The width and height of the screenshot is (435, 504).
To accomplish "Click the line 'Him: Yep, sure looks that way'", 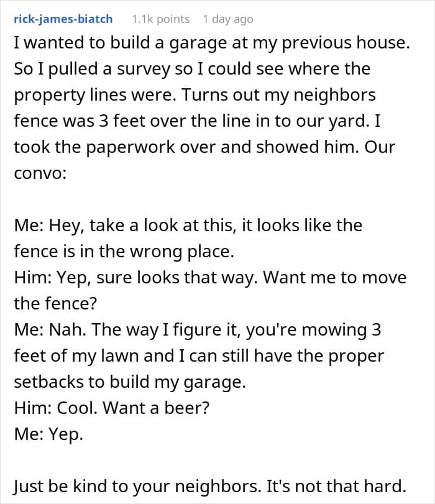I will tap(210, 278).
